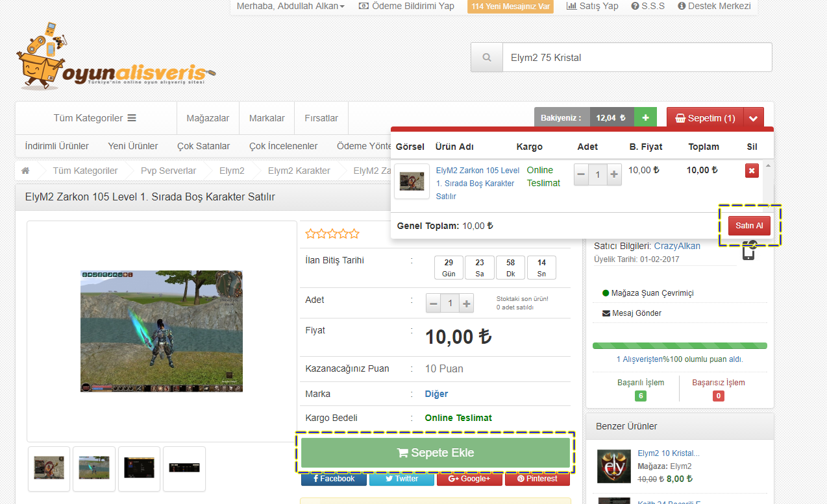Screen dimensions: 827x504
Task: Increase product Adet with the plus button
Action: [466, 303]
